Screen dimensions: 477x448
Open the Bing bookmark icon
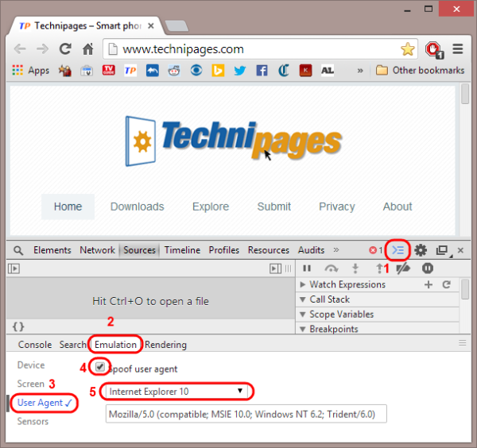click(218, 71)
